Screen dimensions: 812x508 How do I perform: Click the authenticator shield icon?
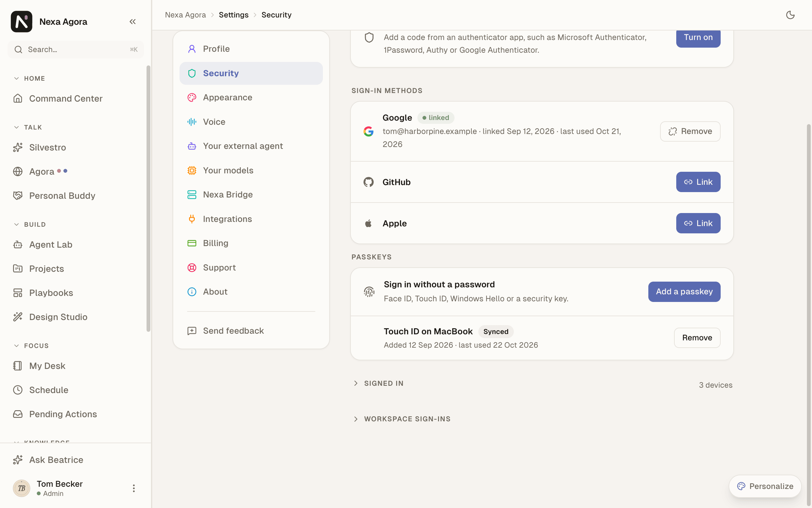(x=369, y=37)
